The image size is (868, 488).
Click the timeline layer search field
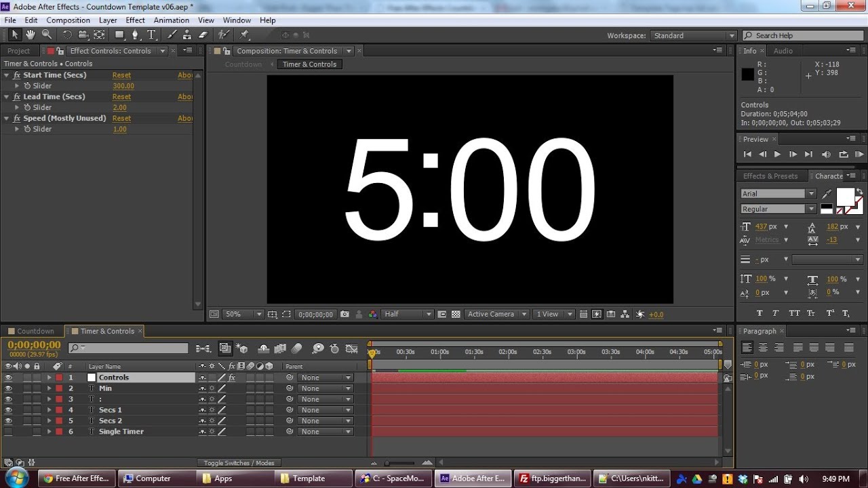(x=128, y=348)
